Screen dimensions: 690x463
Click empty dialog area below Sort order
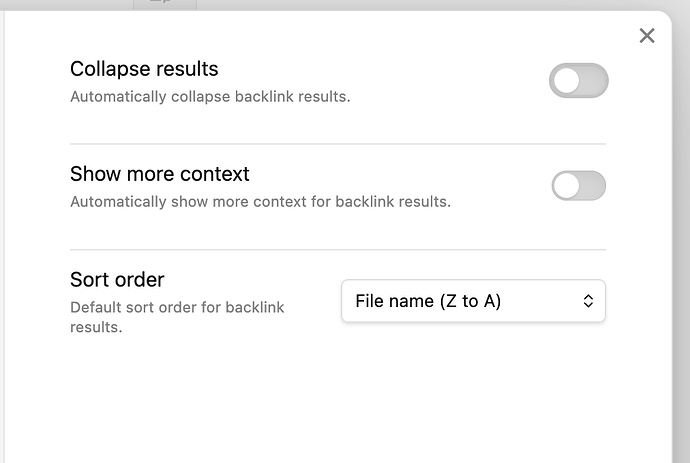(338, 396)
